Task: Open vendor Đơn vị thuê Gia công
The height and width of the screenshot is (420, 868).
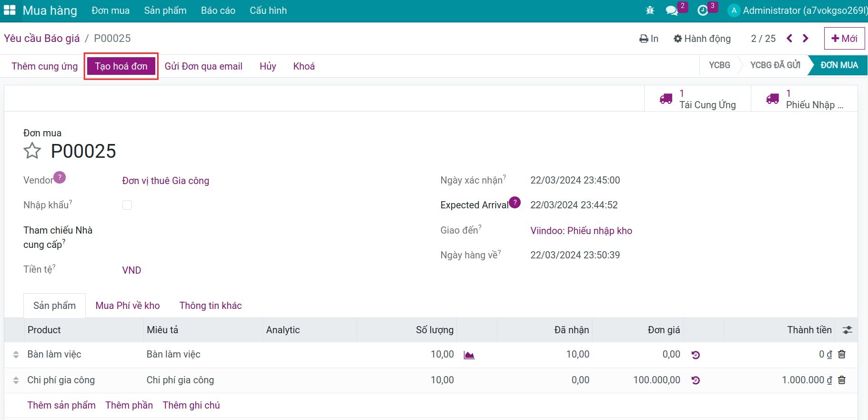Action: coord(165,181)
